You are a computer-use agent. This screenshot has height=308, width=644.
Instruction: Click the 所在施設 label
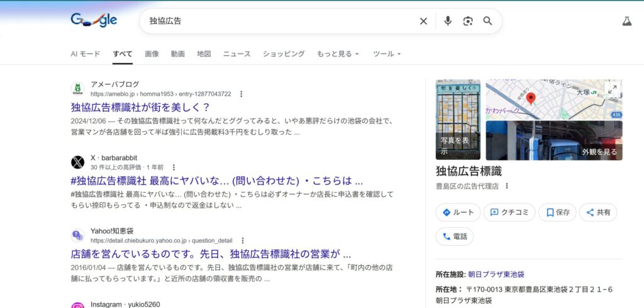[450, 274]
